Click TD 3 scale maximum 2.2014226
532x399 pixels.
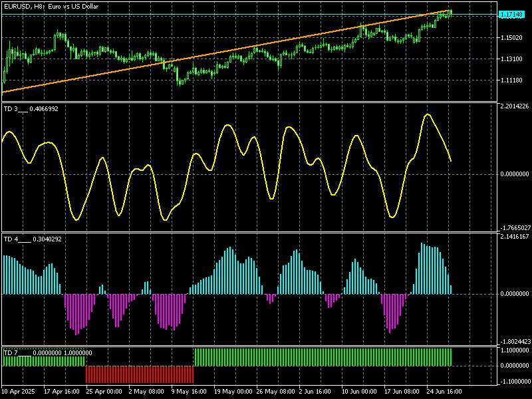tap(514, 106)
